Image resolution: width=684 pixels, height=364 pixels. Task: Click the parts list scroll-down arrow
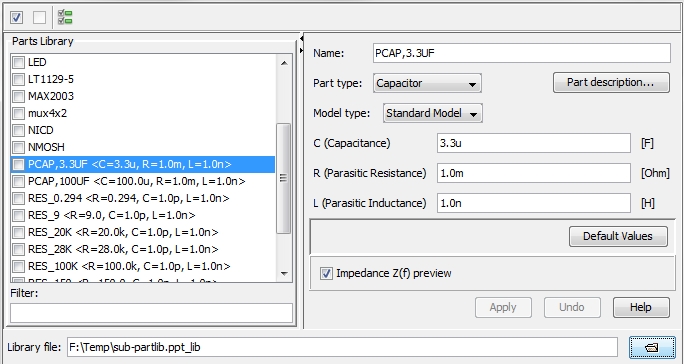click(284, 274)
